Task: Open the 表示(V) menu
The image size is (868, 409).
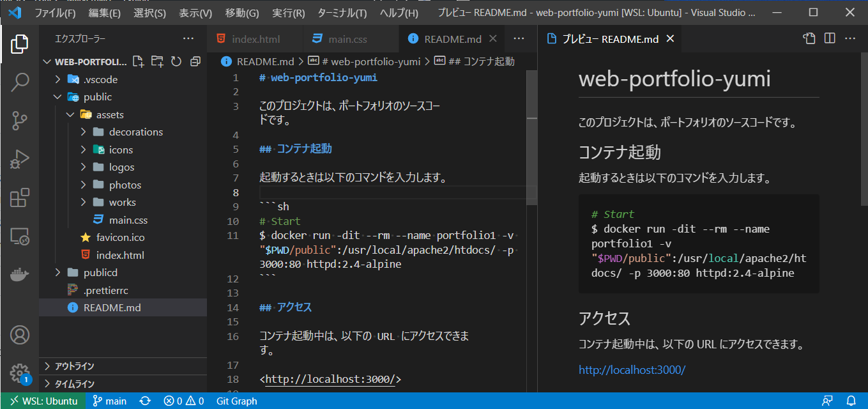Action: [195, 13]
